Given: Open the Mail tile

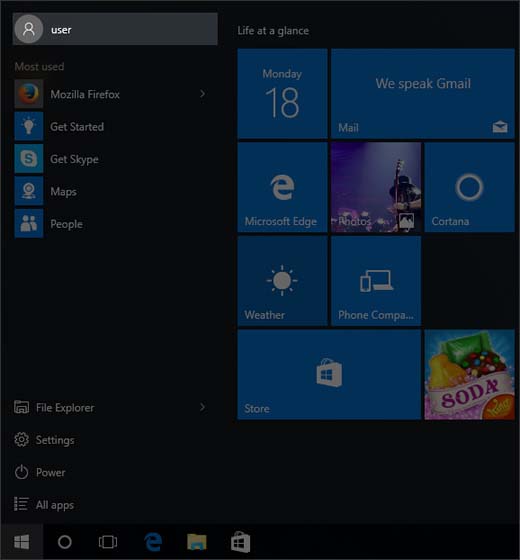Looking at the screenshot, I should click(422, 94).
